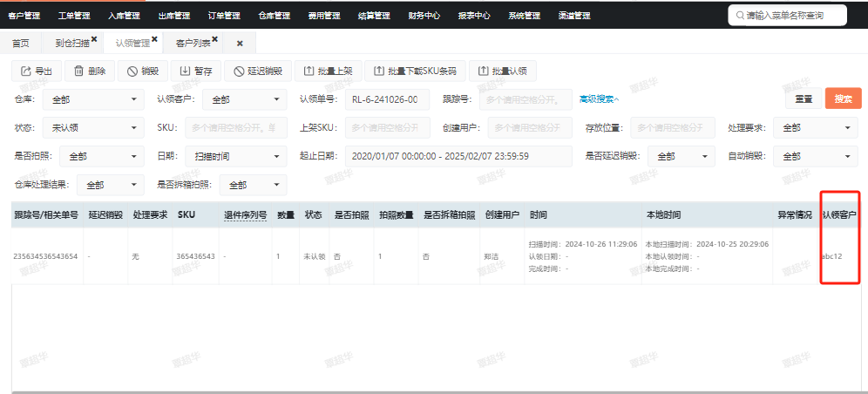Click the 异常情况 column header

pyautogui.click(x=795, y=214)
